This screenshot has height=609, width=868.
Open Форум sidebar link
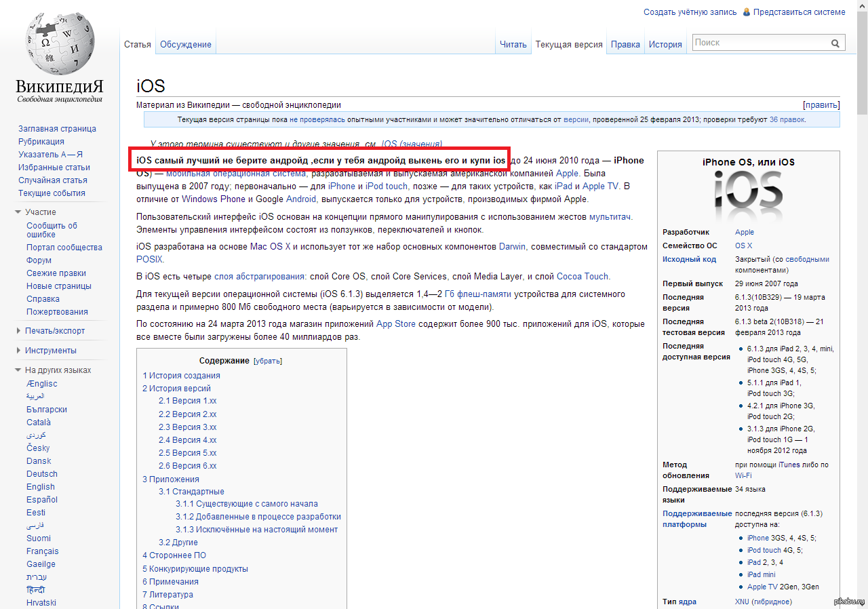click(39, 260)
